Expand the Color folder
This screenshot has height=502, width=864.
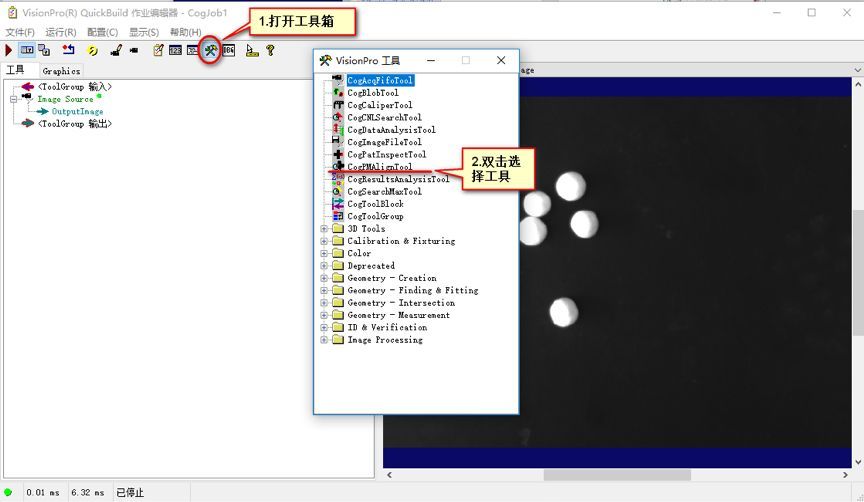[324, 253]
